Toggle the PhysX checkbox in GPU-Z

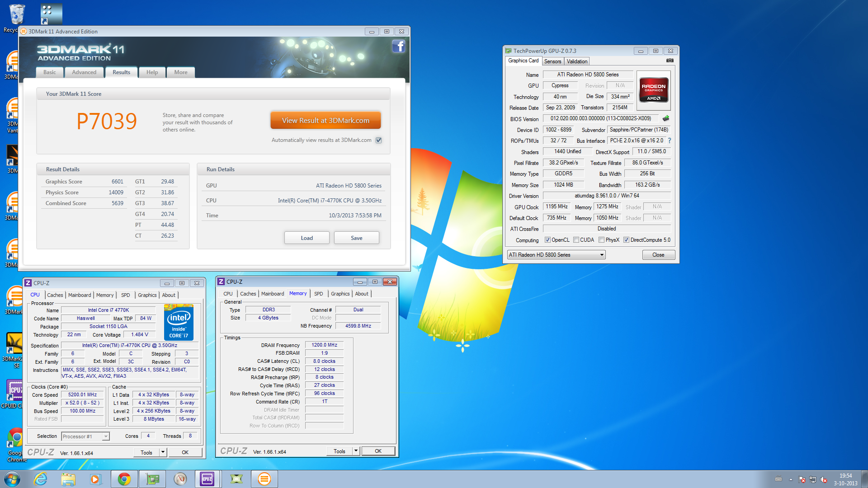pyautogui.click(x=601, y=240)
